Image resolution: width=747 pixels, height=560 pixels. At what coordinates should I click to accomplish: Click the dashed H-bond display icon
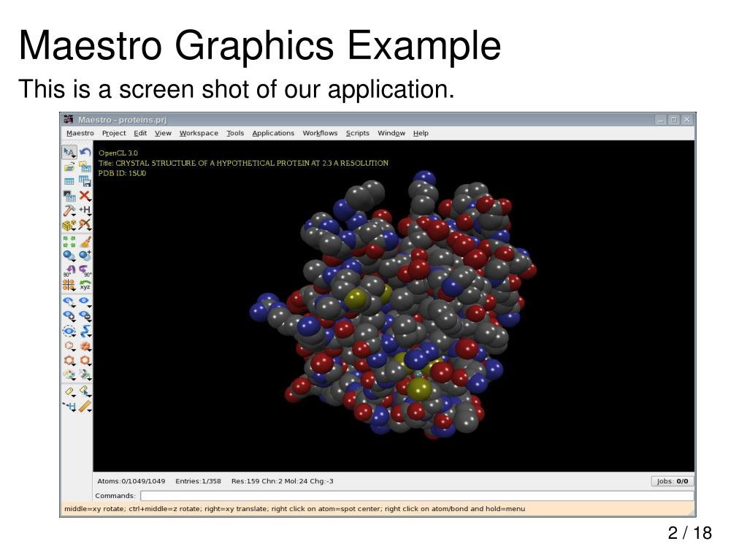coord(69,406)
